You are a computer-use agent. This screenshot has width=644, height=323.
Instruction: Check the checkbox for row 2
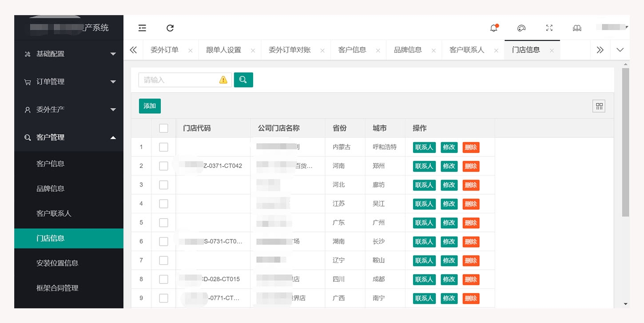pyautogui.click(x=163, y=166)
